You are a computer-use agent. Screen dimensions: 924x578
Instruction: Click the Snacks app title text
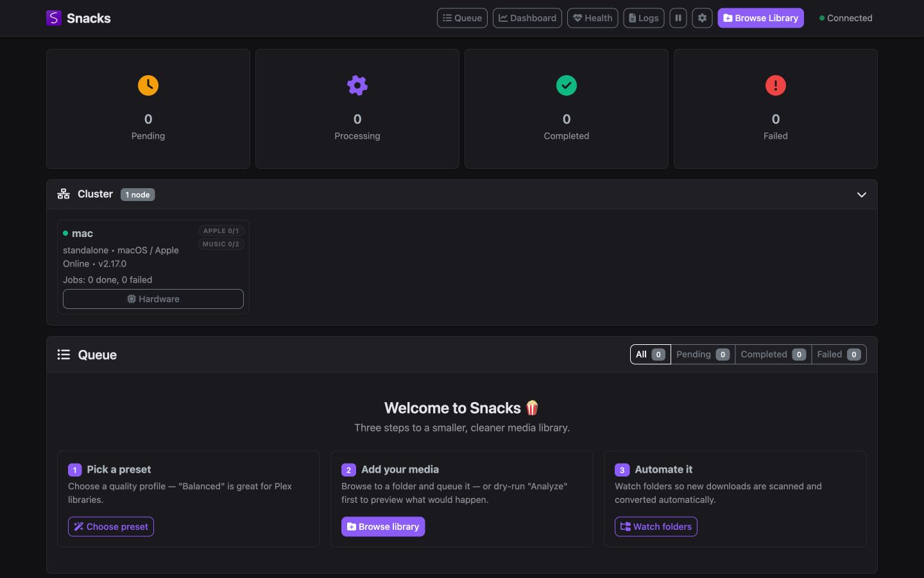click(x=89, y=18)
